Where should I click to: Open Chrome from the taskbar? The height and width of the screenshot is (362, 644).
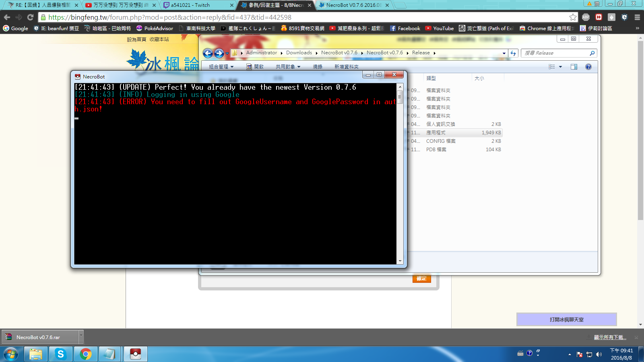pyautogui.click(x=86, y=354)
